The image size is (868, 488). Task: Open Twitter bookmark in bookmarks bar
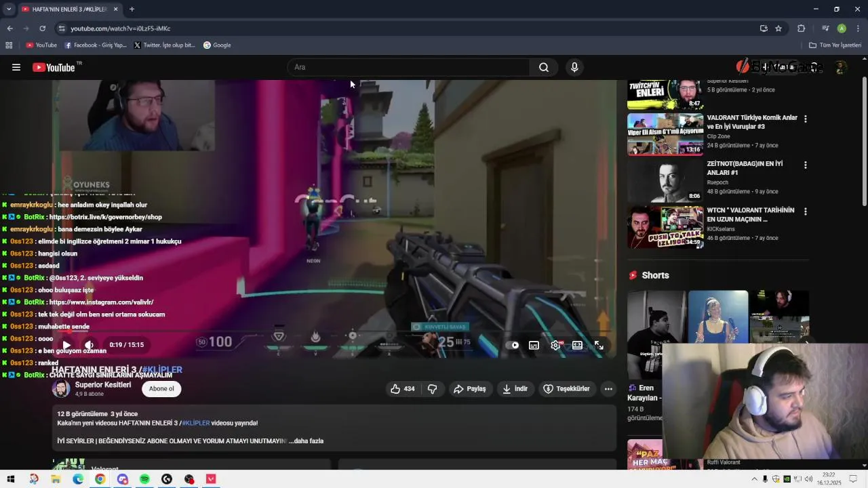pyautogui.click(x=164, y=45)
